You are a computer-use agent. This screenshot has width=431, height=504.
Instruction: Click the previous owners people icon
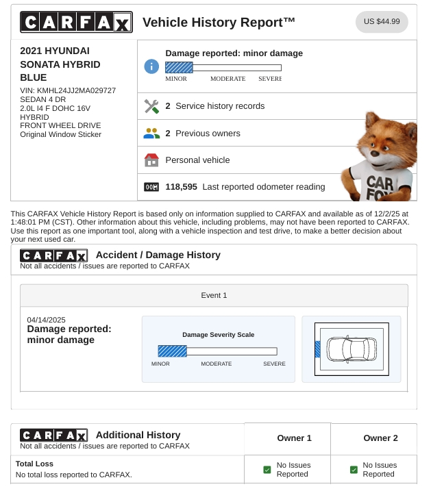pos(151,134)
